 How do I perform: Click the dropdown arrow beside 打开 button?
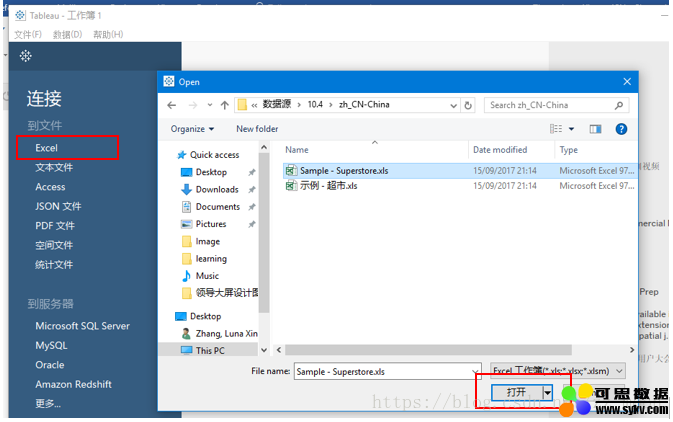coord(547,392)
